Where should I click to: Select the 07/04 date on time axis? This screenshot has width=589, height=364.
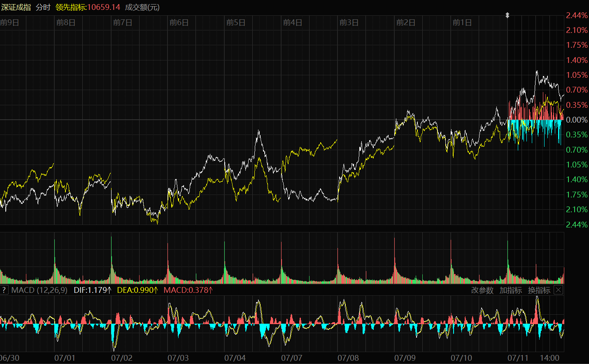(x=235, y=358)
